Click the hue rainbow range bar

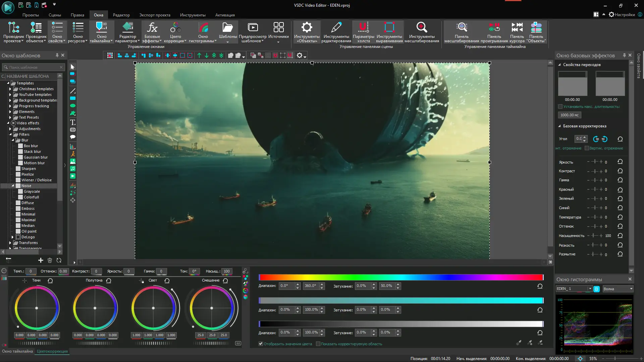(400, 277)
